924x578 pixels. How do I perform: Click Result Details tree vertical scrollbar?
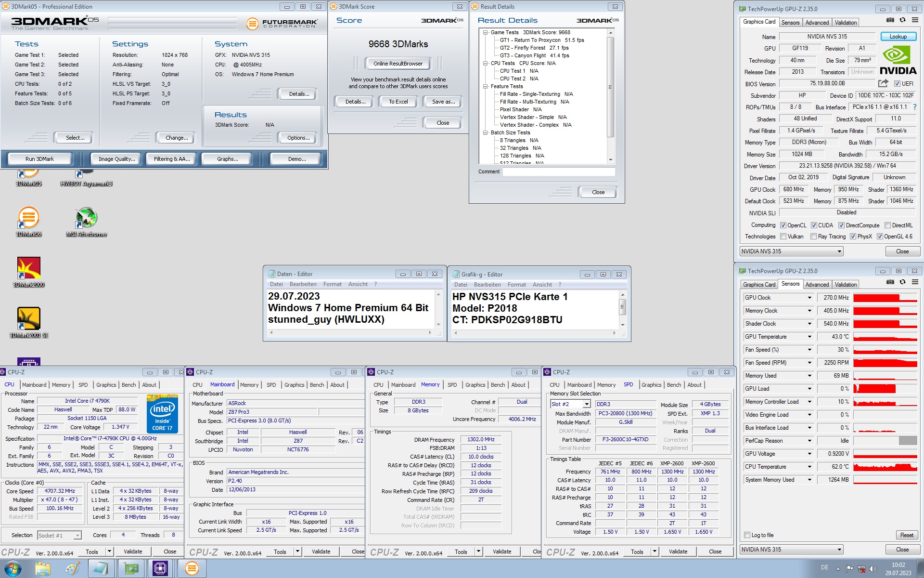611,96
